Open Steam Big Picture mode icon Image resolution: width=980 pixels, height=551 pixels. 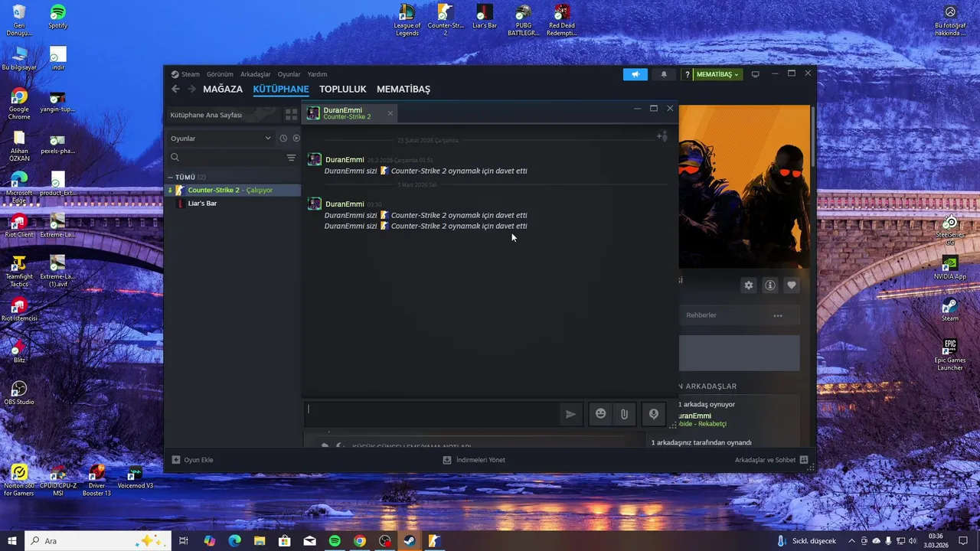tap(755, 74)
